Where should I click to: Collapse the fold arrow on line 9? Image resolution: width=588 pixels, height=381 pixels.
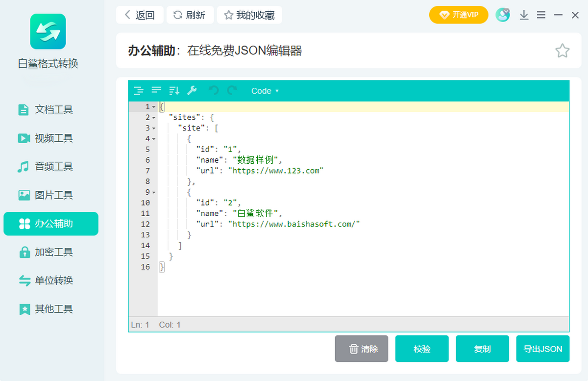point(154,193)
